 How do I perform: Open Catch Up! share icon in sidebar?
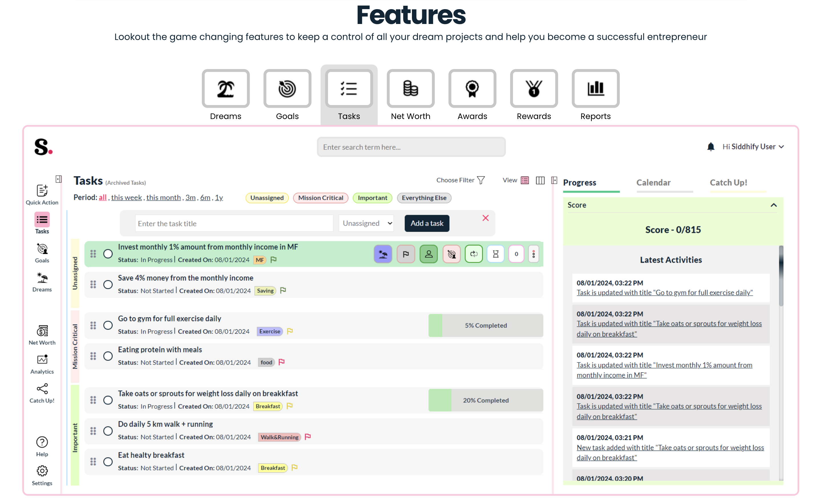[x=42, y=392]
